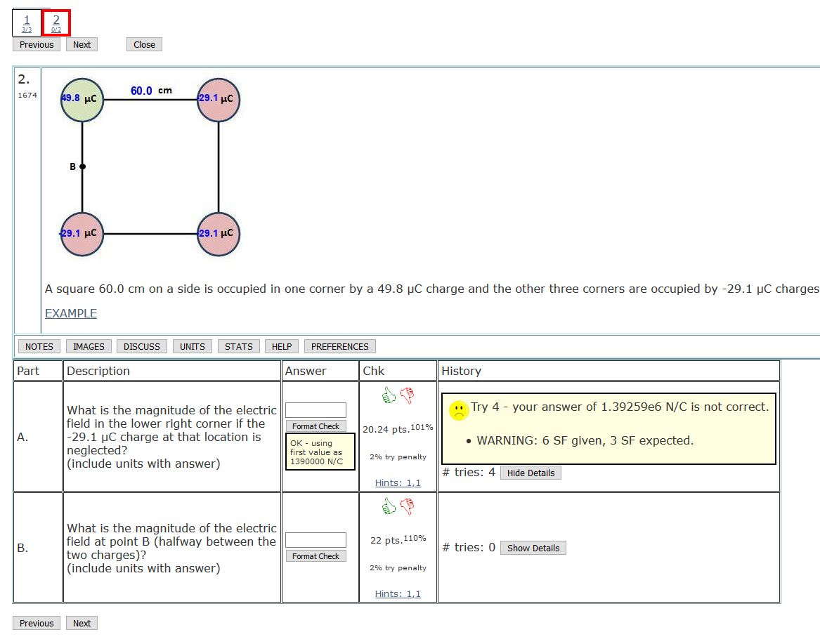
Task: Click the top Next button
Action: (x=82, y=44)
